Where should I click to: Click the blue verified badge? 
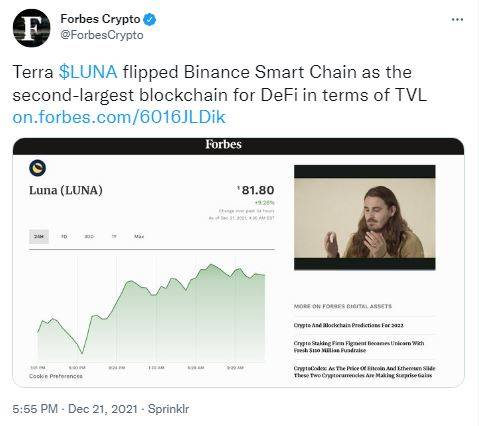pyautogui.click(x=150, y=19)
